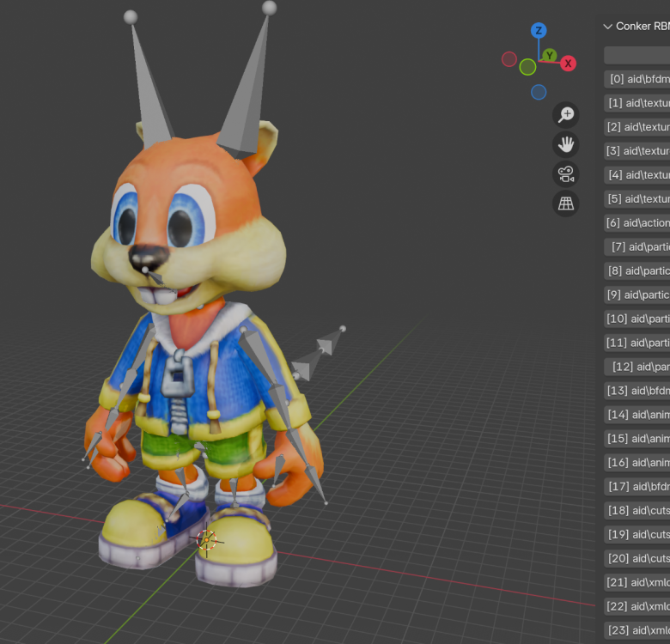Viewport: 670px width, 644px height.
Task: Snap view to X axis on gizmo
Action: tap(568, 64)
